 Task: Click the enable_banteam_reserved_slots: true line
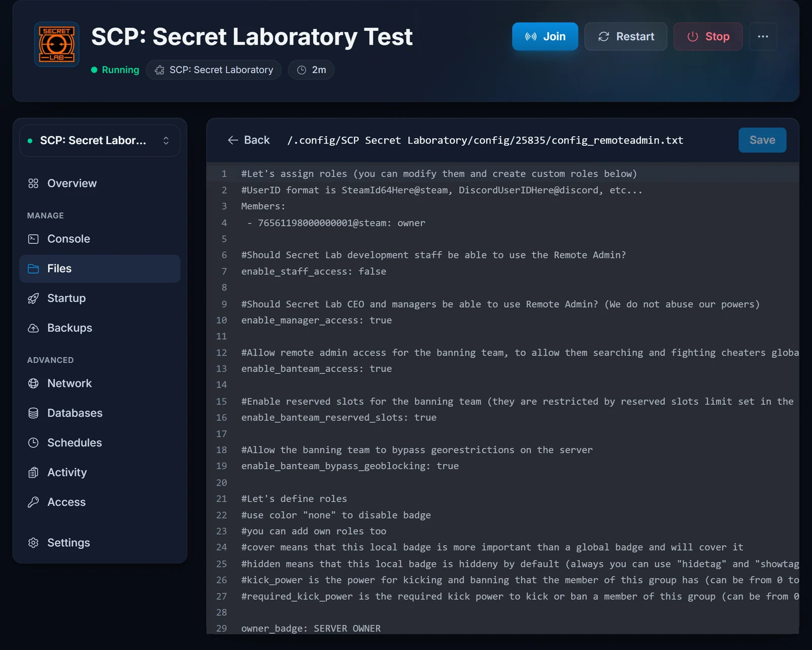coord(339,417)
